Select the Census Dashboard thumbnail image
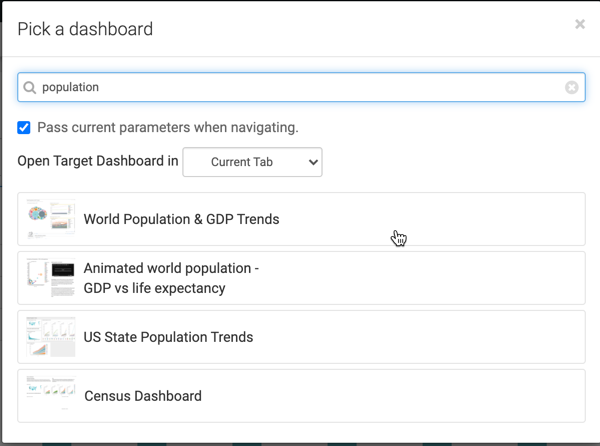The image size is (600, 446). point(51,396)
